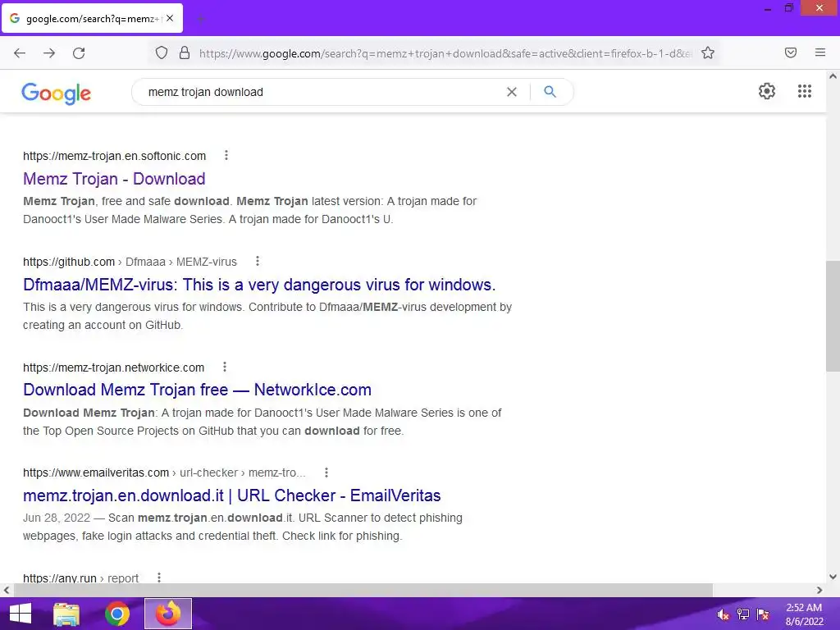Screen dimensions: 840x630
Task: Launch File Explorer from the taskbar
Action: click(x=66, y=614)
